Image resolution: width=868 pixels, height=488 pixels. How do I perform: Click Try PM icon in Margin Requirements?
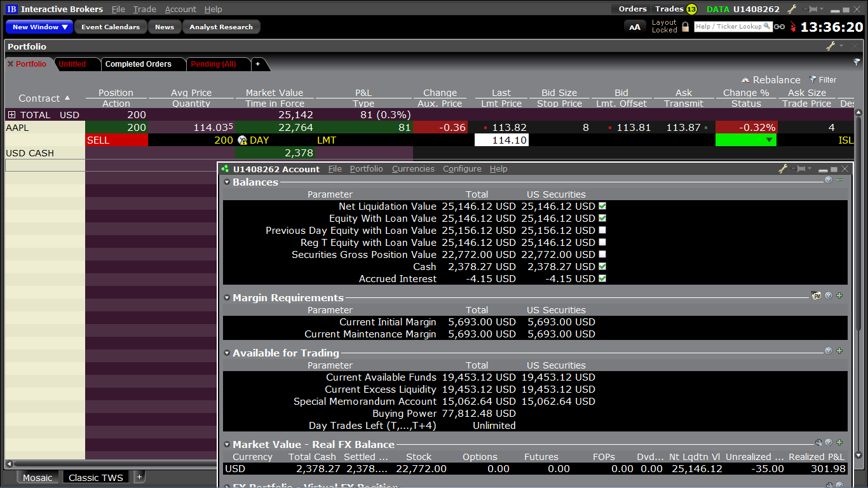click(816, 296)
